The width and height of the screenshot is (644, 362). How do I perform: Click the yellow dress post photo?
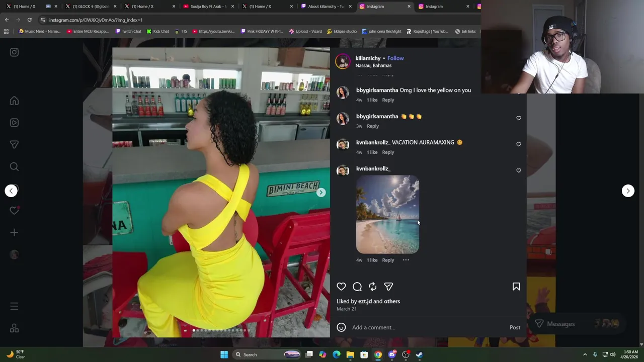tap(221, 192)
